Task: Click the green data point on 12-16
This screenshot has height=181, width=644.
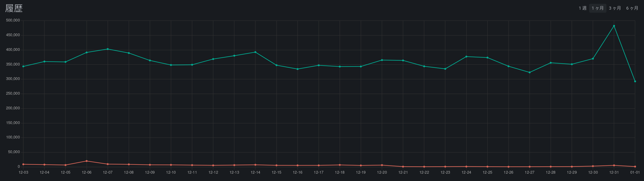Action: (x=298, y=69)
